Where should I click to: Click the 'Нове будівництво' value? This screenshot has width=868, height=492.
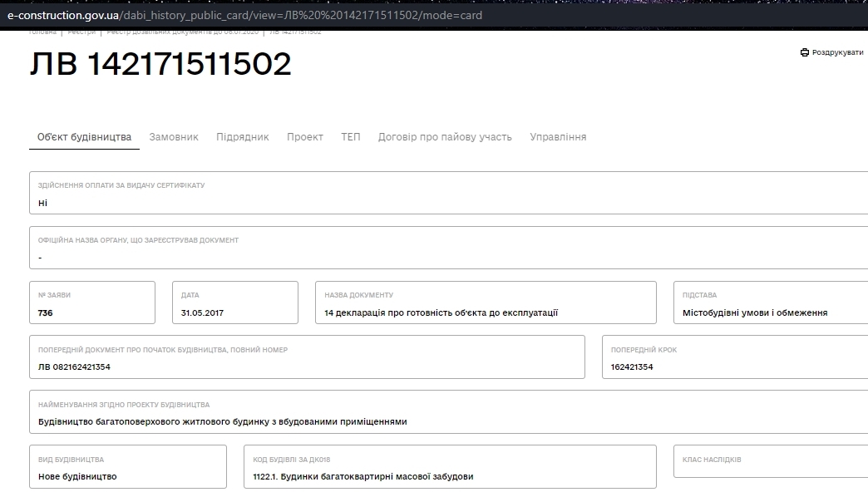click(x=77, y=476)
